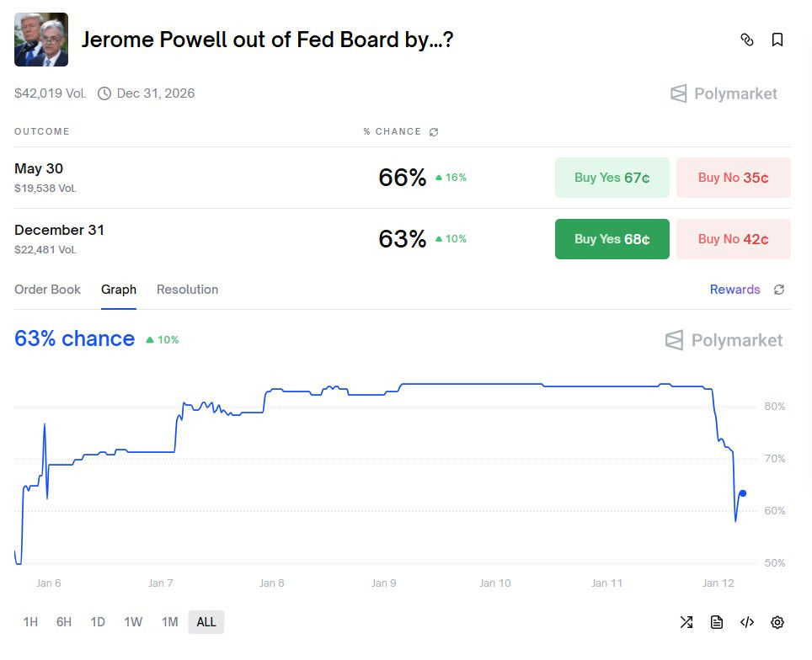Viewport: 812px width, 660px height.
Task: Switch to the Resolution tab
Action: coord(187,290)
